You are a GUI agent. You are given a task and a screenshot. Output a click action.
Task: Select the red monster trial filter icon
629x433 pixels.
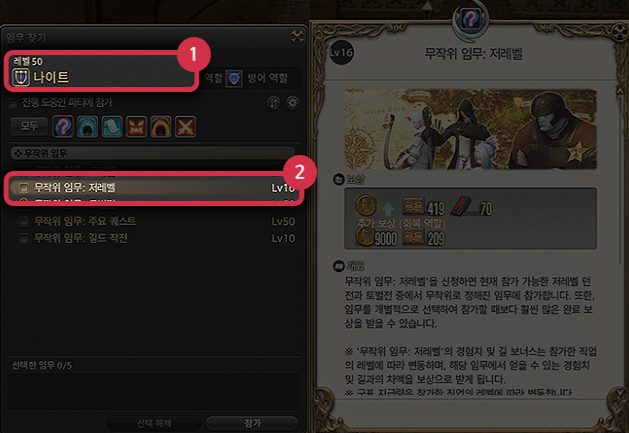click(136, 126)
